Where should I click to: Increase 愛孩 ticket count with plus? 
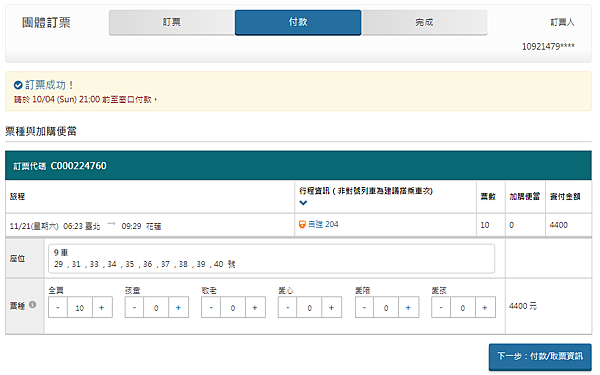(x=485, y=307)
